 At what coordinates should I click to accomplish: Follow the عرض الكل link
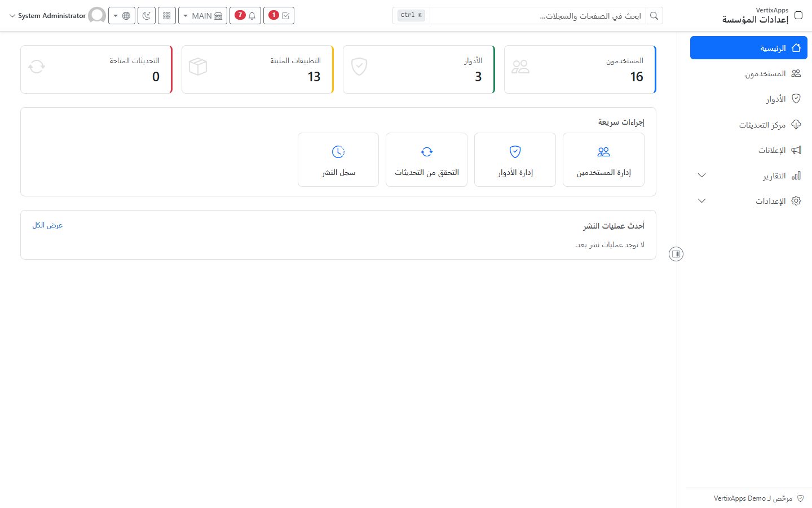tap(47, 225)
